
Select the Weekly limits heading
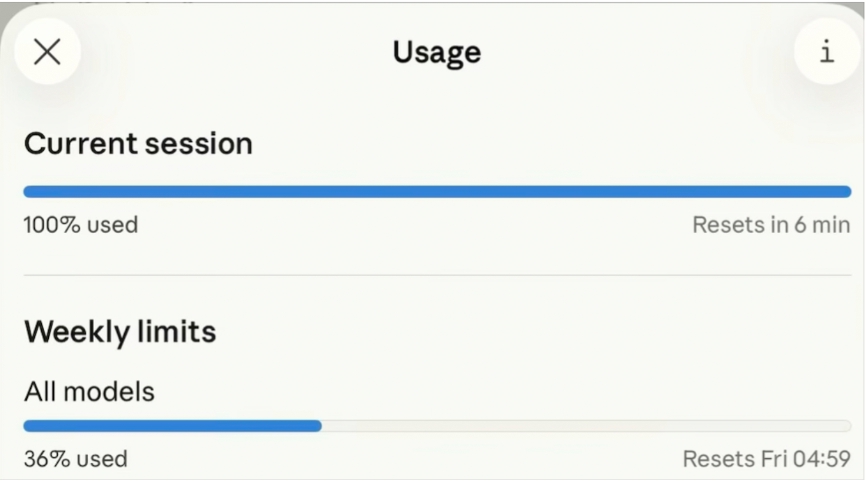click(120, 332)
